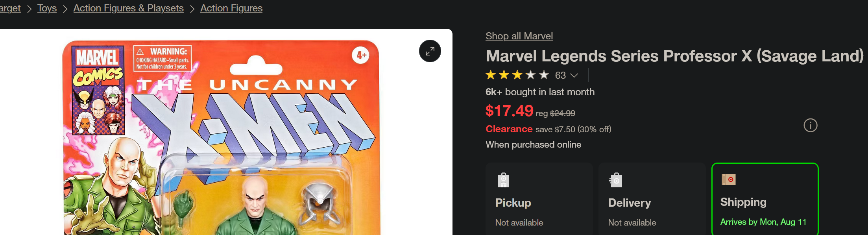The width and height of the screenshot is (868, 235).
Task: Expand ratings breakdown chevron beside 63
Action: tap(574, 76)
